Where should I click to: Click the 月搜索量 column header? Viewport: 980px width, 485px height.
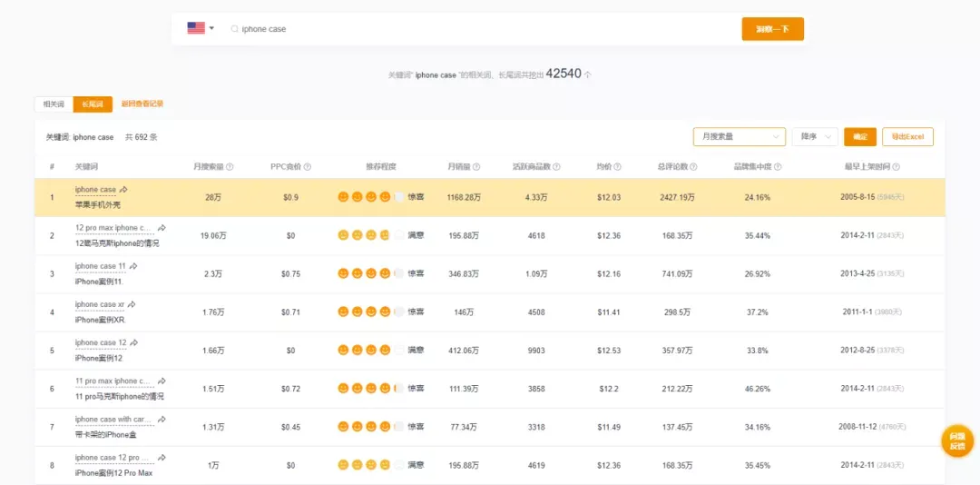click(209, 167)
